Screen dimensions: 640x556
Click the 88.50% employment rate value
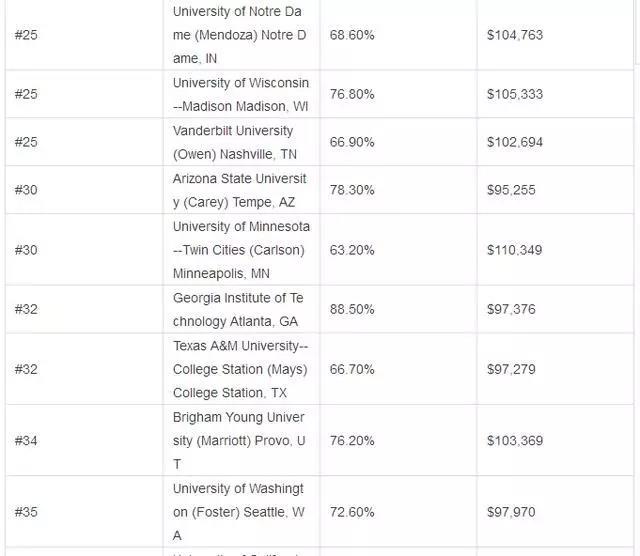click(352, 309)
